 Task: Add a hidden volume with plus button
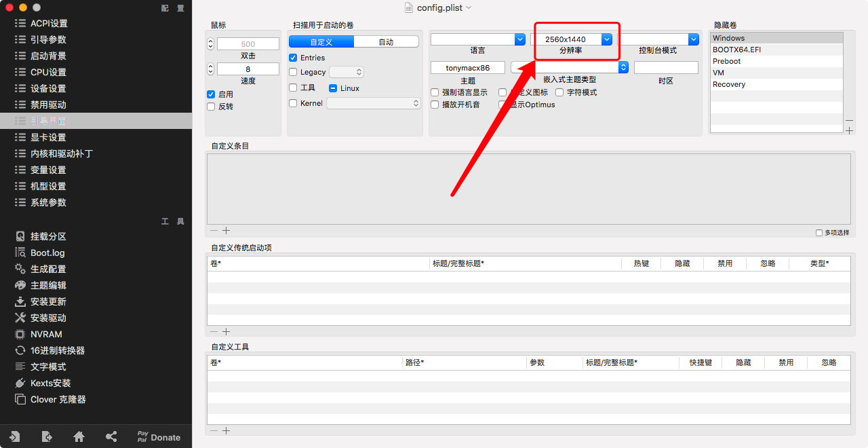click(x=849, y=131)
